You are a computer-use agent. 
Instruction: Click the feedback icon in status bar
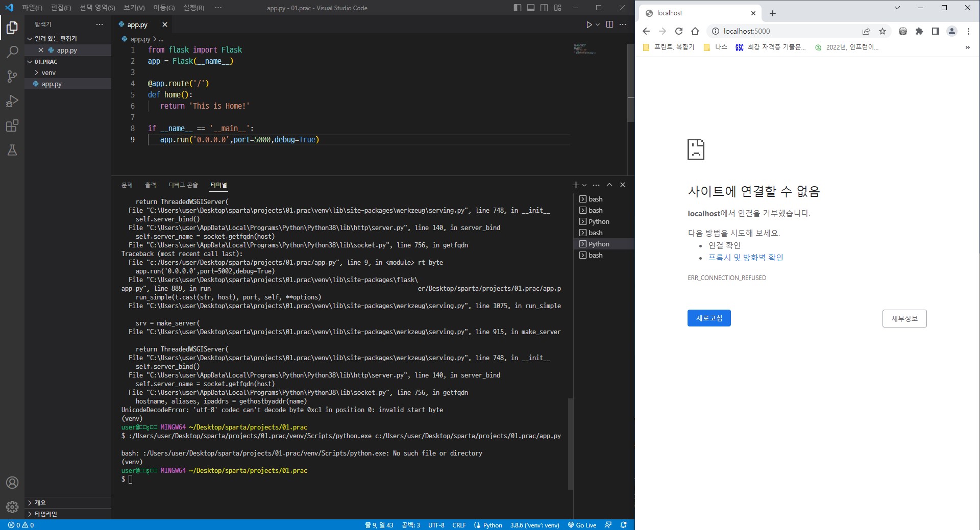pyautogui.click(x=608, y=525)
